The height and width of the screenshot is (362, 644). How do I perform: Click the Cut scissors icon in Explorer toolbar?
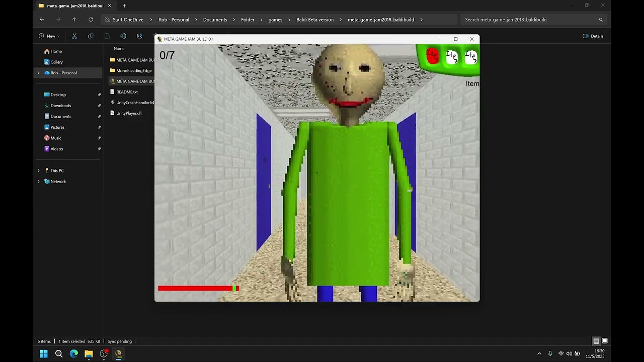point(74,36)
